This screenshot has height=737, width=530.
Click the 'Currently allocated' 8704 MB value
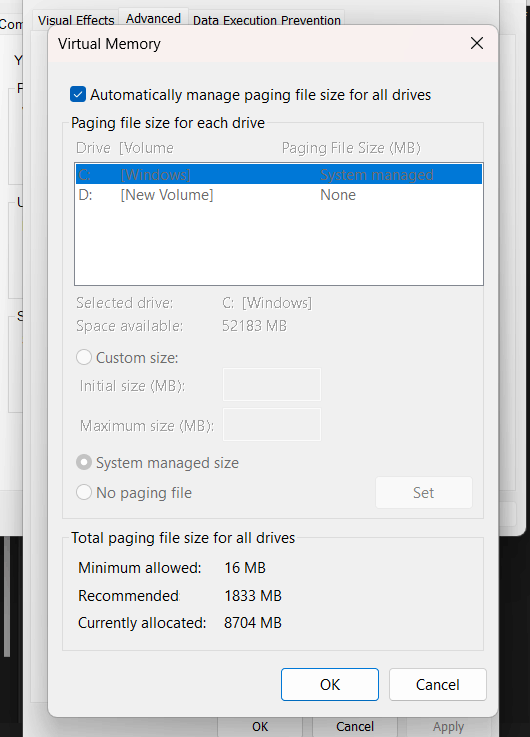tap(253, 623)
